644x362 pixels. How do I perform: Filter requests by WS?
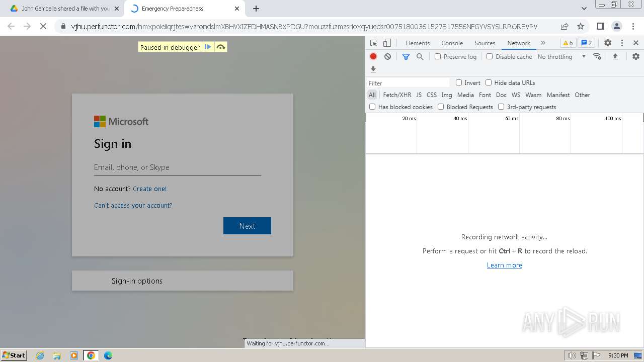click(x=516, y=95)
